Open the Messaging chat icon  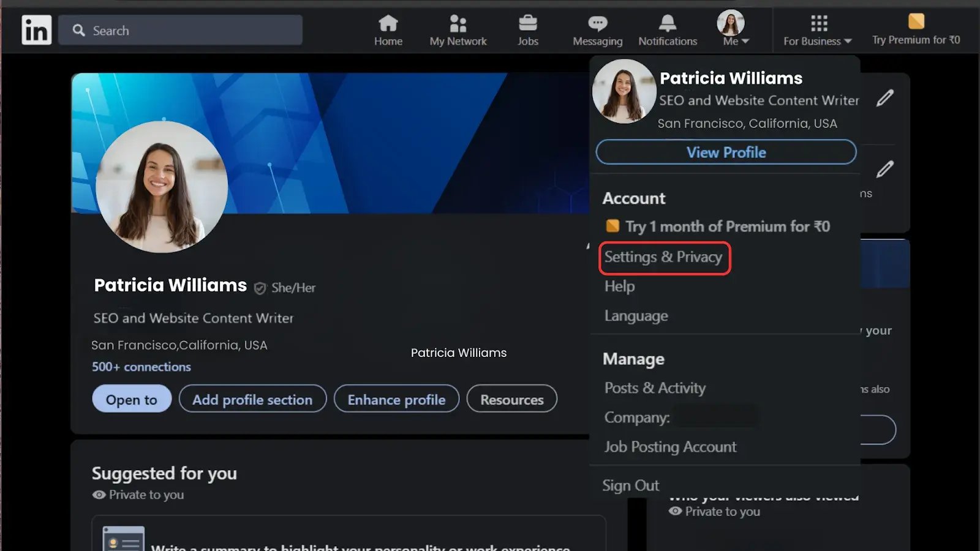click(x=597, y=24)
